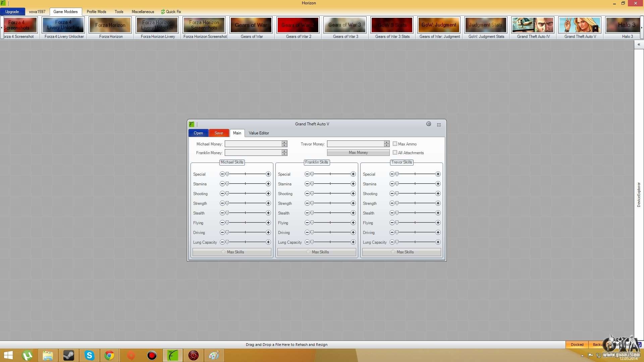Click the Michael Money stepper arrows
The width and height of the screenshot is (644, 362).
coord(284,144)
